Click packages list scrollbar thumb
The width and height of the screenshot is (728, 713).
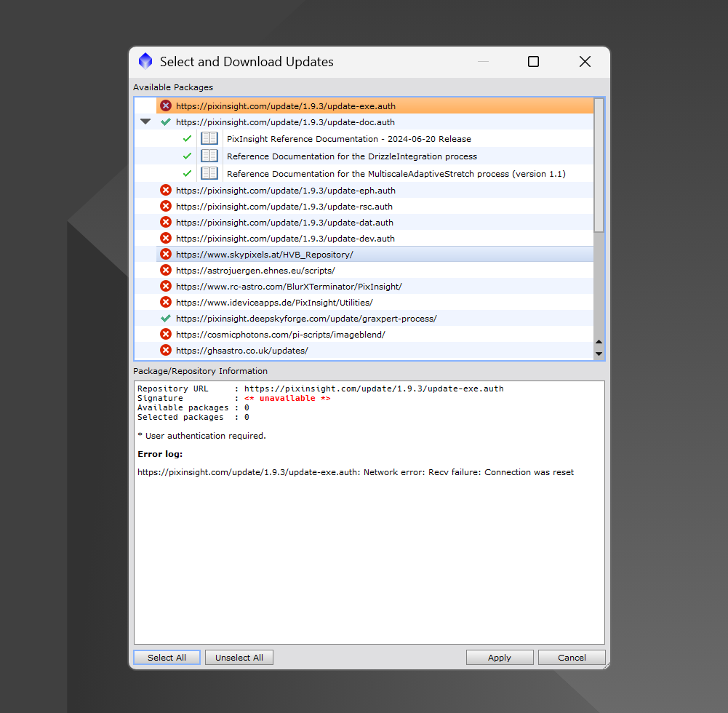click(x=599, y=165)
